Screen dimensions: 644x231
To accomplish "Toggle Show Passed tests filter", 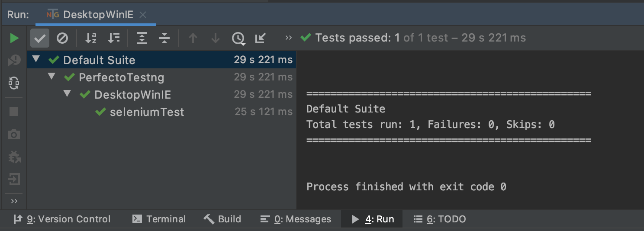I will coord(40,38).
